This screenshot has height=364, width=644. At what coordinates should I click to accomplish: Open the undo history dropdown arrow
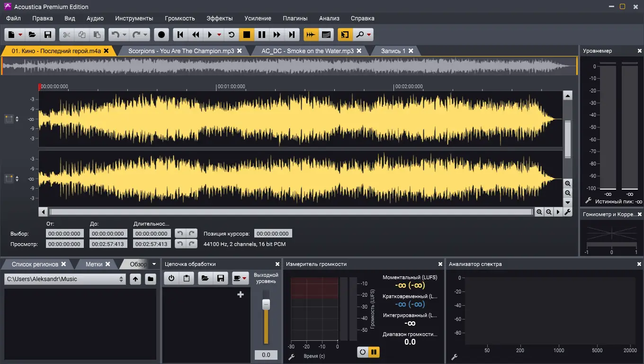point(124,35)
